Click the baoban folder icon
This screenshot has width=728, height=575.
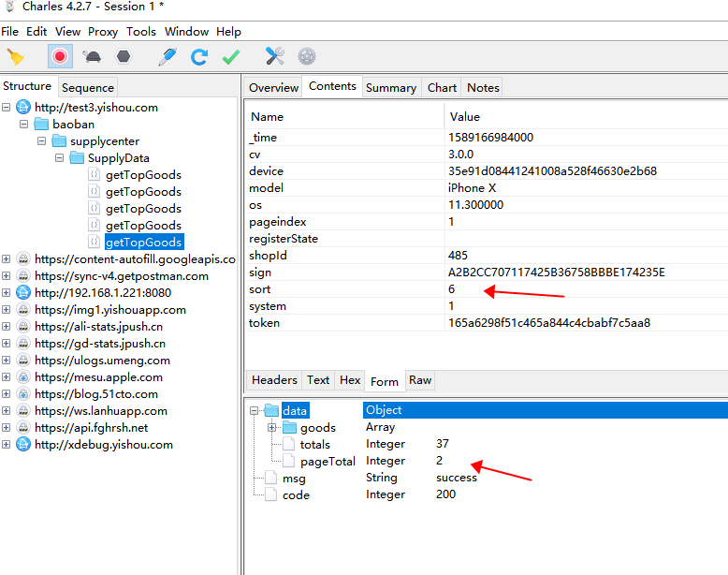[x=41, y=124]
